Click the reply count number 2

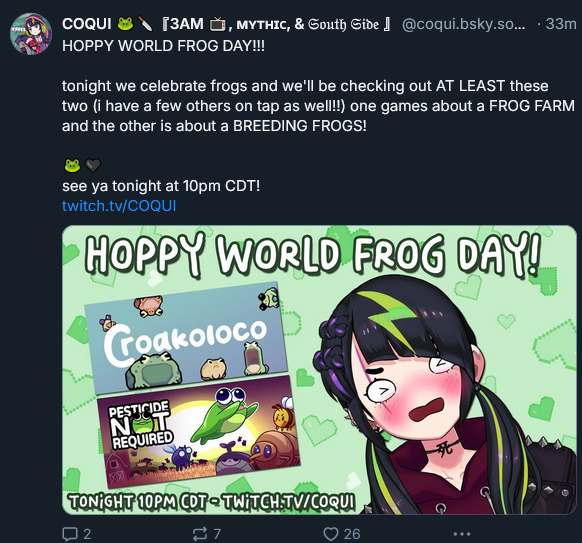pyautogui.click(x=87, y=534)
